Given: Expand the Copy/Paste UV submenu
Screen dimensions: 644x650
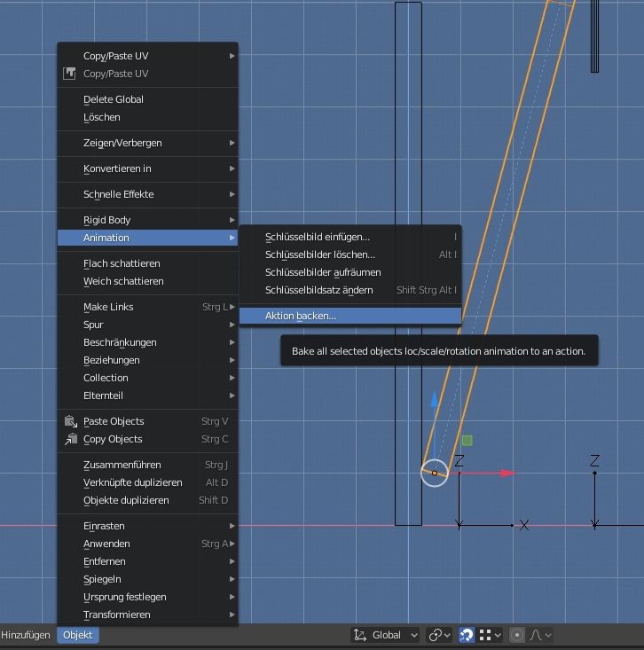Looking at the screenshot, I should pyautogui.click(x=147, y=56).
